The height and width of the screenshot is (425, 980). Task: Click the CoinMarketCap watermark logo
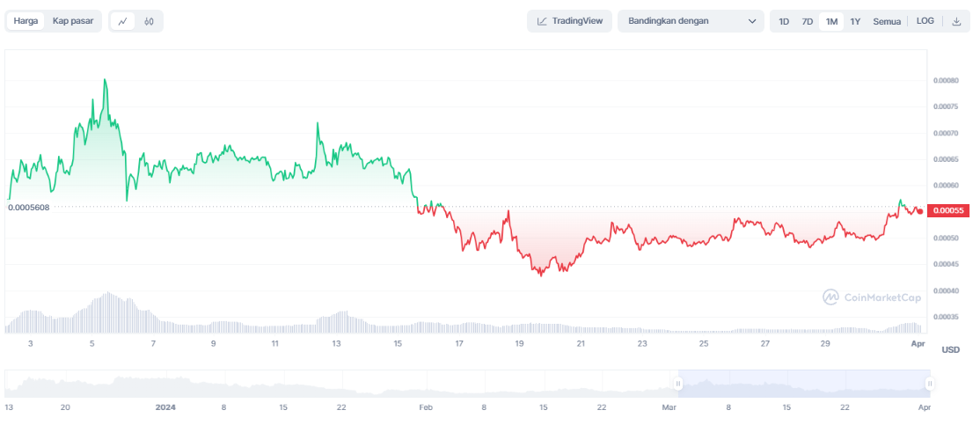tap(831, 297)
